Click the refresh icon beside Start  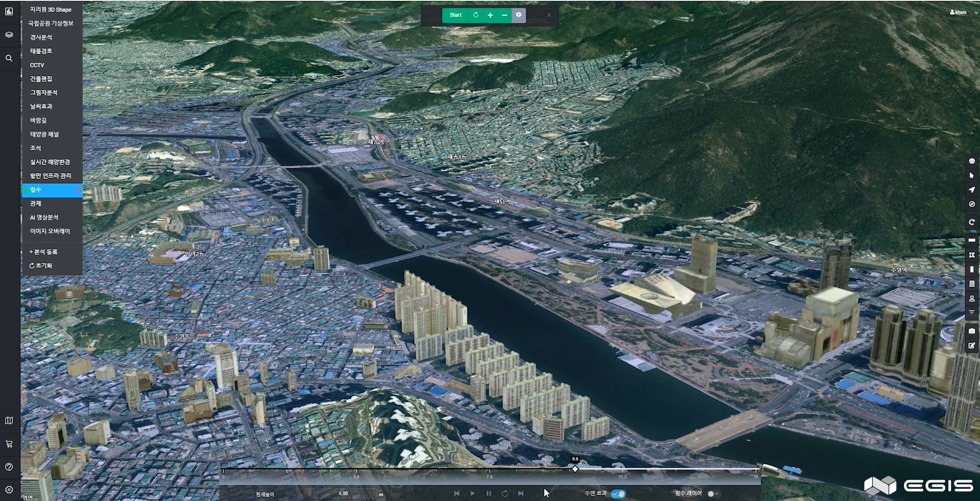pyautogui.click(x=476, y=15)
